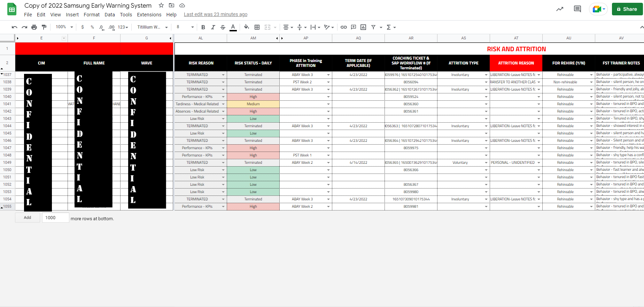Open the Borders tool

click(x=257, y=27)
